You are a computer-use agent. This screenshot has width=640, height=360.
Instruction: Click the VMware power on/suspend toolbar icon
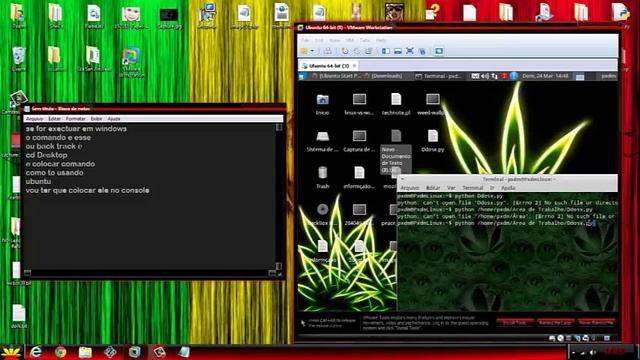point(304,51)
